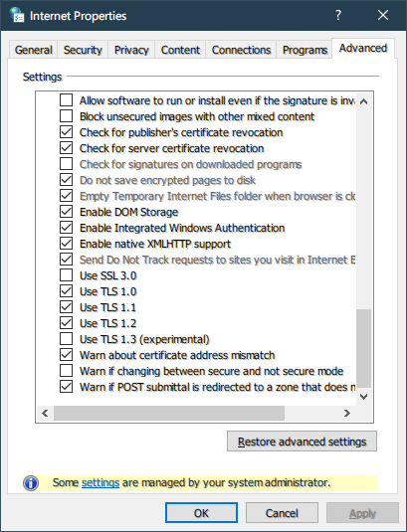
Task: Toggle Enable DOM Storage checkbox
Action: [67, 212]
